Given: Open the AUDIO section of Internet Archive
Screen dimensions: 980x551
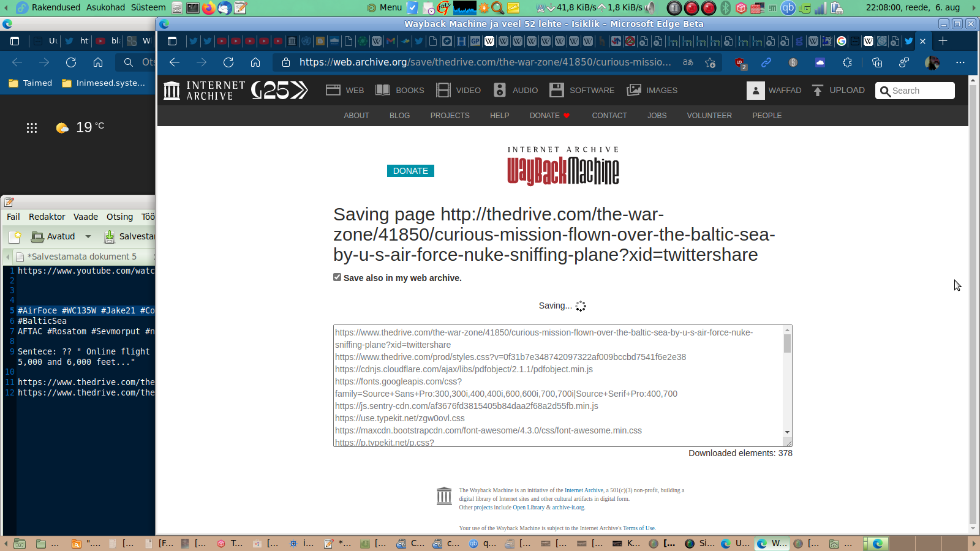Looking at the screenshot, I should point(515,90).
